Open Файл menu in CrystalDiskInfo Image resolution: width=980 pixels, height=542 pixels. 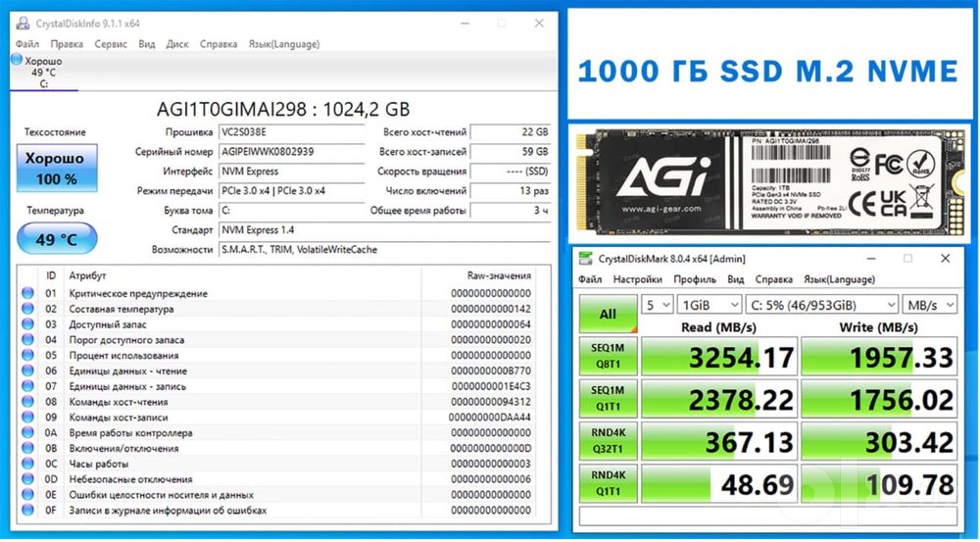point(27,44)
